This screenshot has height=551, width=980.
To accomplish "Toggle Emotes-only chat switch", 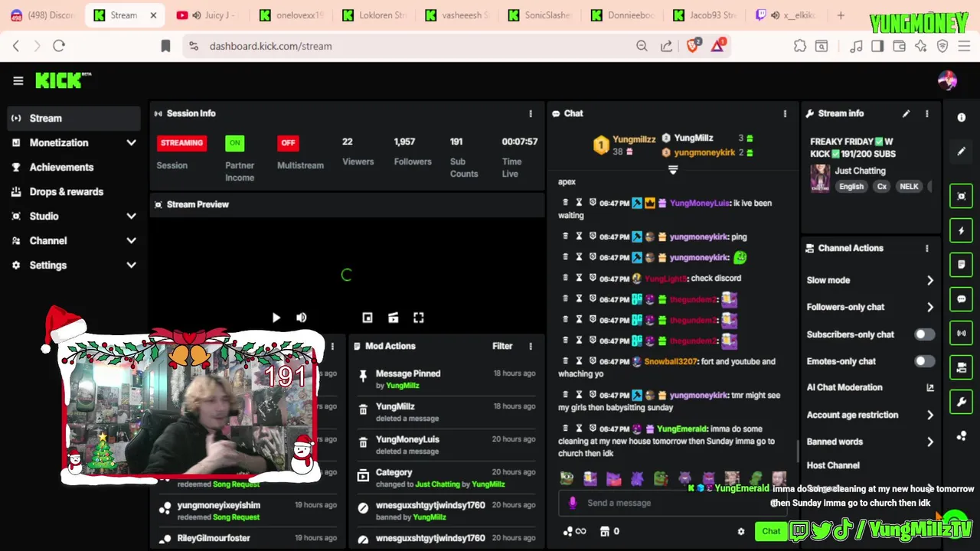I will click(924, 361).
